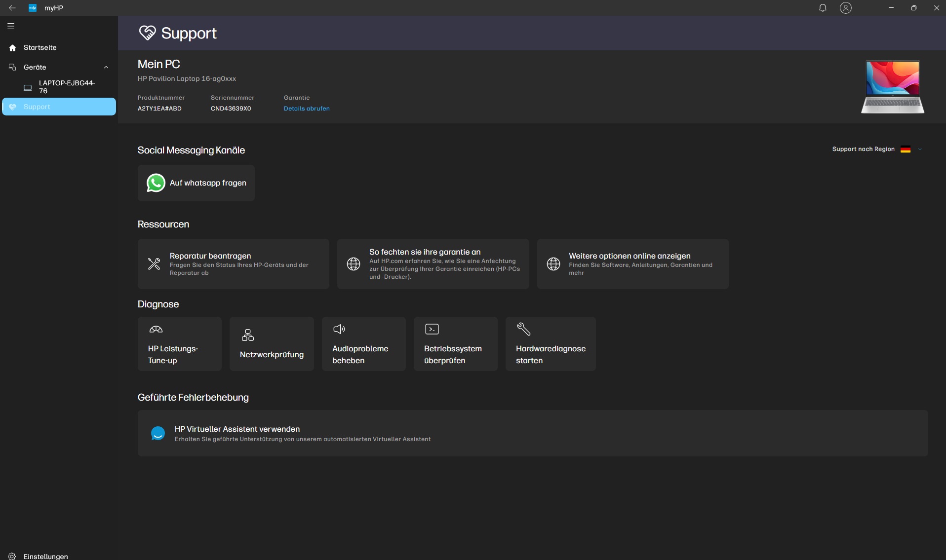Restore down the myHP window
946x560 pixels.
tap(914, 8)
